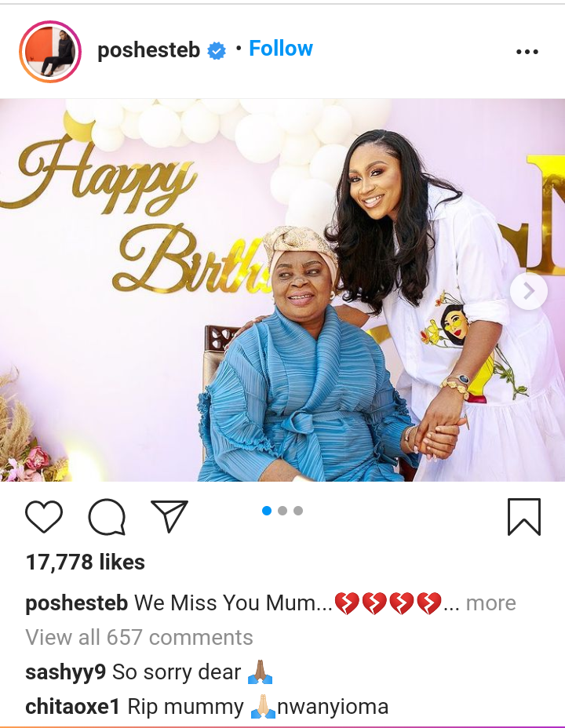Tap the birthday photo of two women
565x728 pixels.
click(x=282, y=289)
